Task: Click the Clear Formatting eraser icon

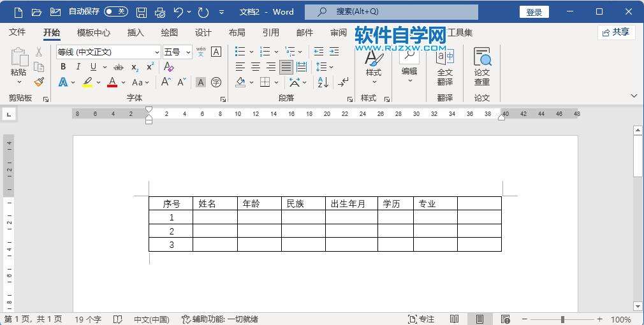Action: [x=168, y=67]
